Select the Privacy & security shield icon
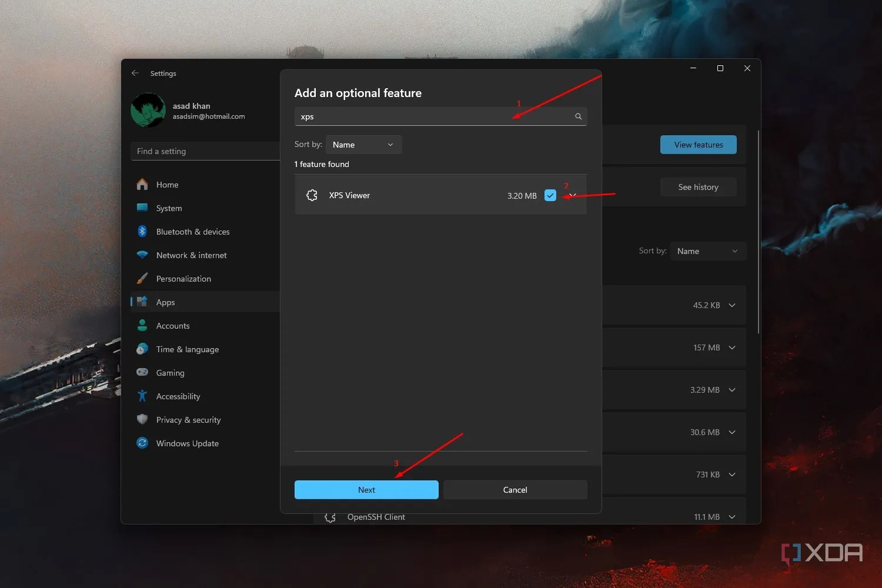 pos(142,419)
